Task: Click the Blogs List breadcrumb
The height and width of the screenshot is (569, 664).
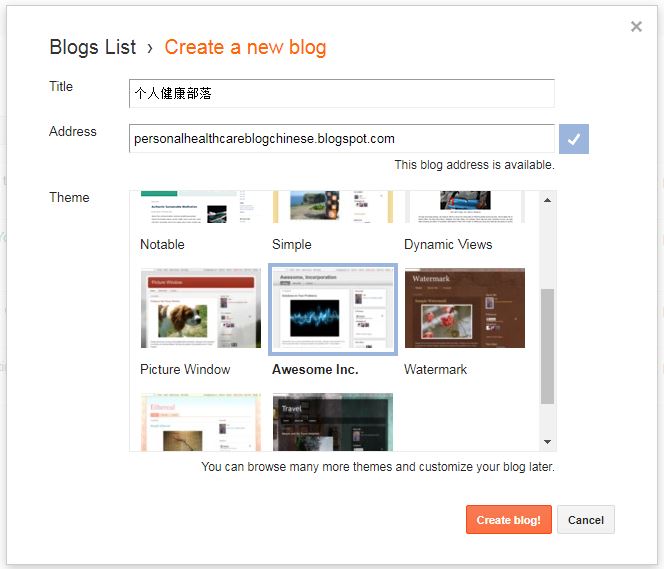Action: point(93,47)
